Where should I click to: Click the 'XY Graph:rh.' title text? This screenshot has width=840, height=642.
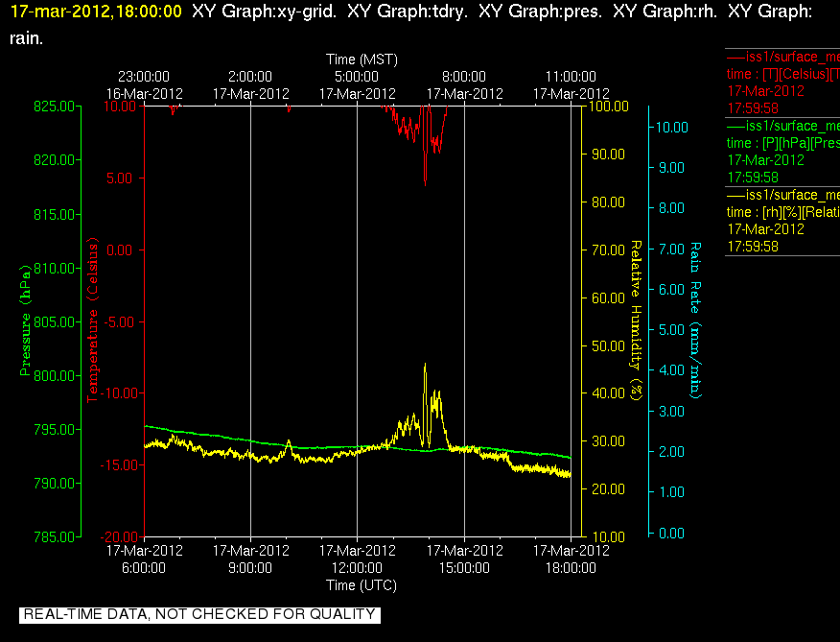(665, 12)
